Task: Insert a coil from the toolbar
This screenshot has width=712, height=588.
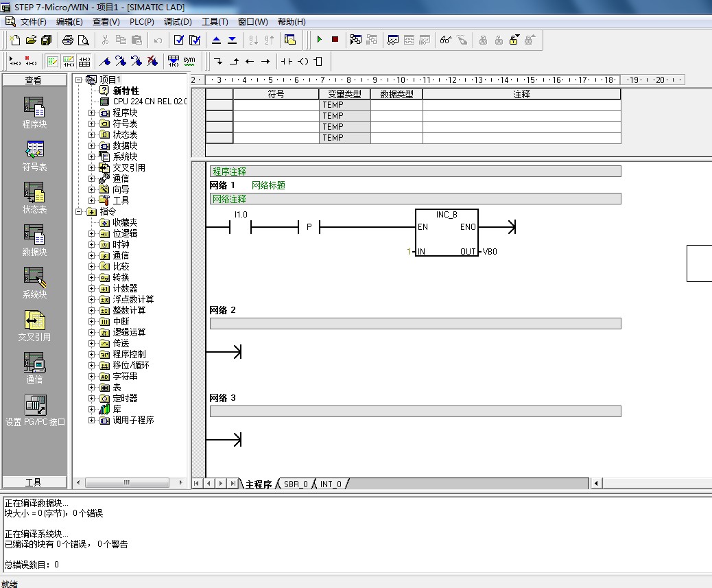Action: click(x=302, y=61)
